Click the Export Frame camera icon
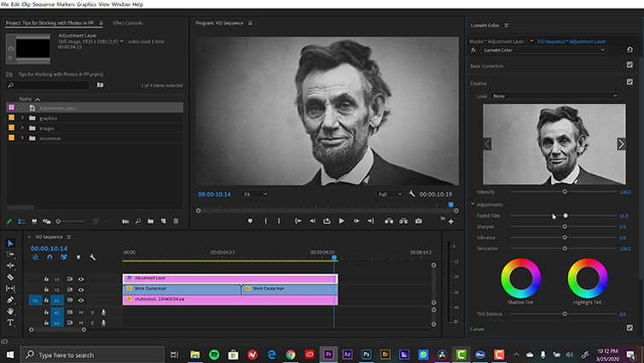The width and height of the screenshot is (644, 363). click(x=418, y=221)
